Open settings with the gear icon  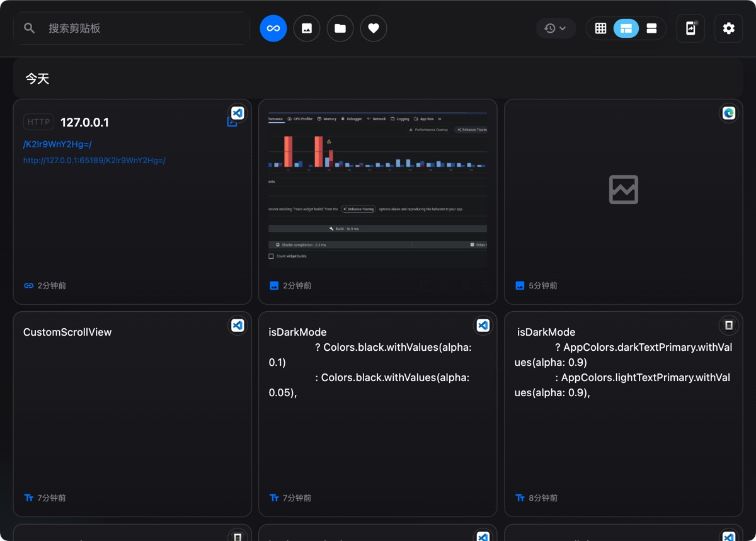coord(729,28)
